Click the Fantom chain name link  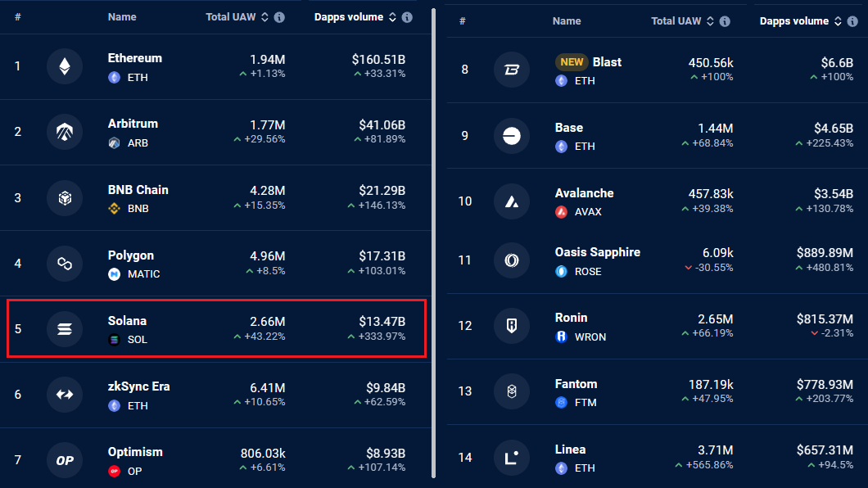click(x=576, y=384)
